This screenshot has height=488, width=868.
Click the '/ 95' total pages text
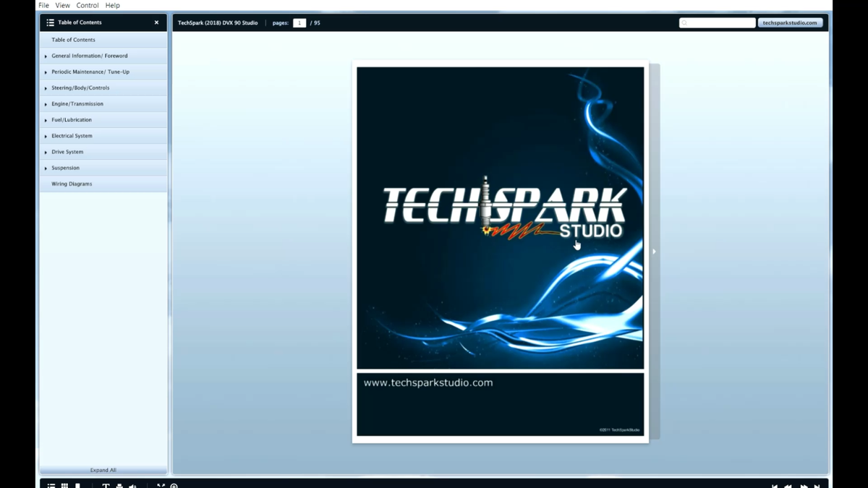pyautogui.click(x=315, y=23)
